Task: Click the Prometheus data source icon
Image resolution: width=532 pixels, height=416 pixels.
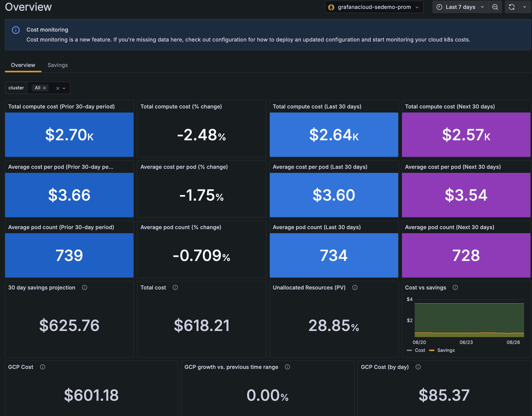Action: pyautogui.click(x=331, y=7)
